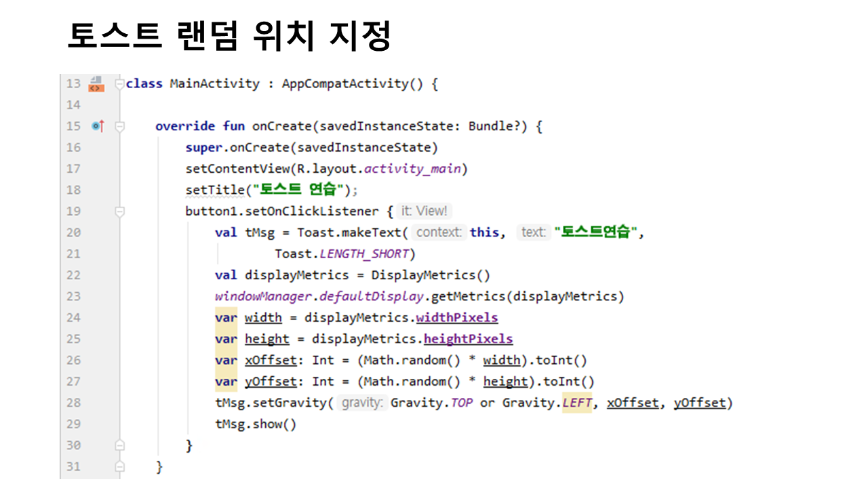Click the override marker icon beside onCreate
The height and width of the screenshot is (488, 868).
pos(97,126)
